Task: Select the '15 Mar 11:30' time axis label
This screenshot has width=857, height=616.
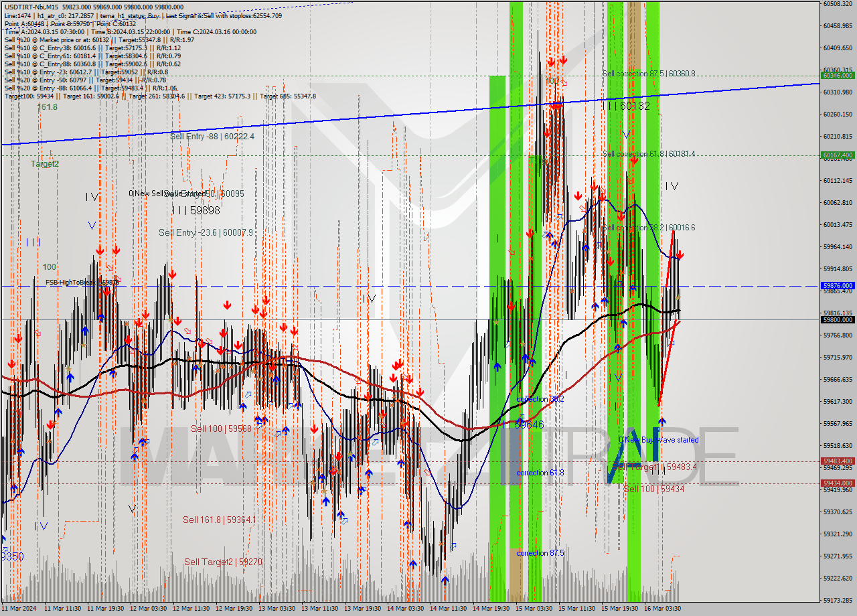Action: tap(577, 609)
